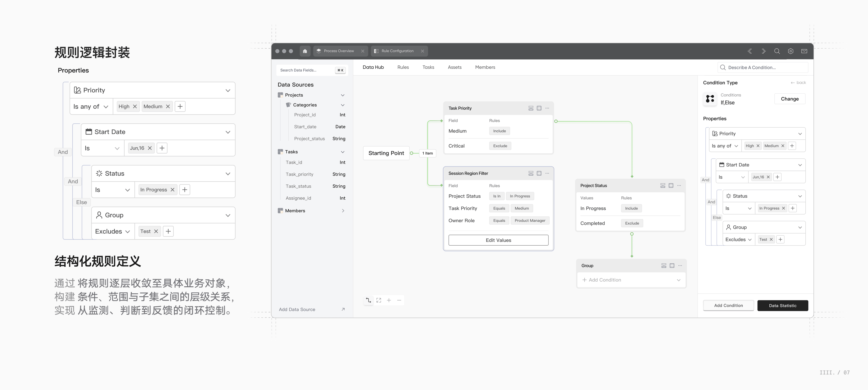Select the connector routing tool in canvas toolbar
The image size is (868, 390).
coord(368,300)
